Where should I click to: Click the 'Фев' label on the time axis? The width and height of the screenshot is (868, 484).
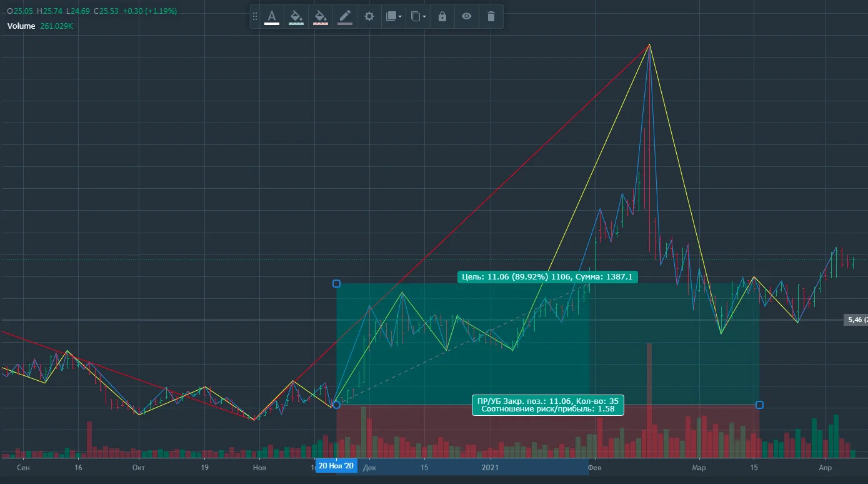pyautogui.click(x=595, y=467)
